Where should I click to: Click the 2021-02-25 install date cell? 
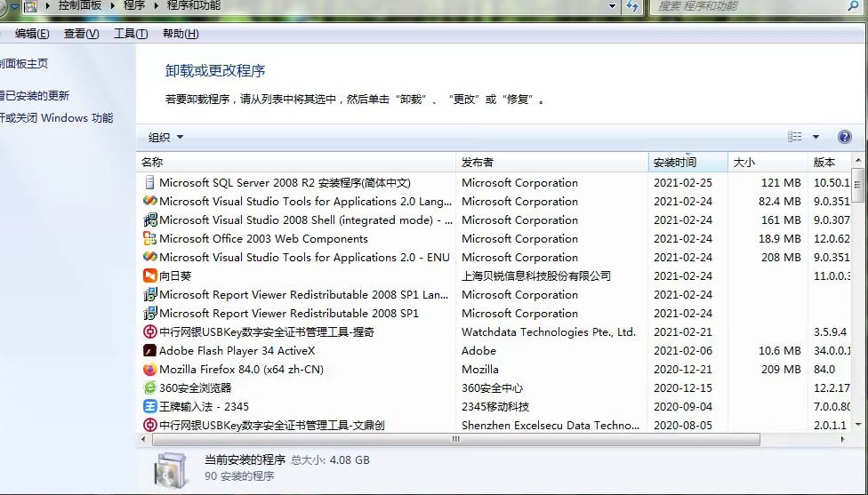[x=682, y=182]
